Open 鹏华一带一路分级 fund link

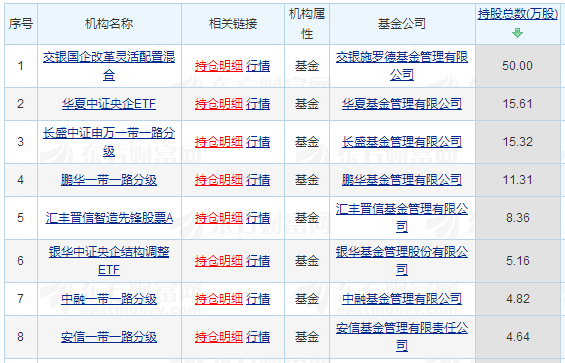tap(109, 180)
